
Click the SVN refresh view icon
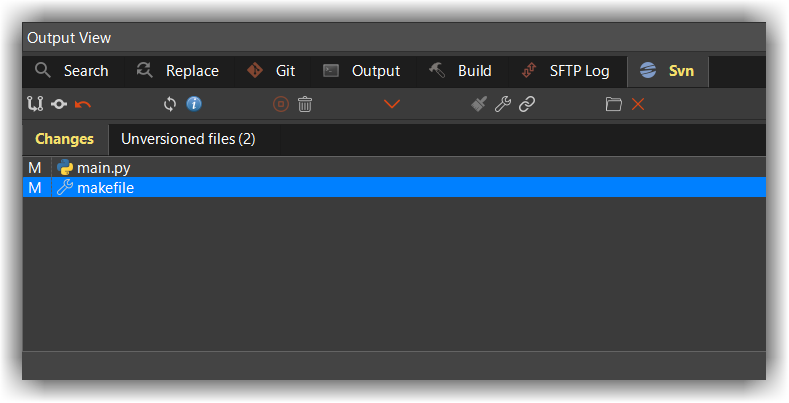pos(170,104)
